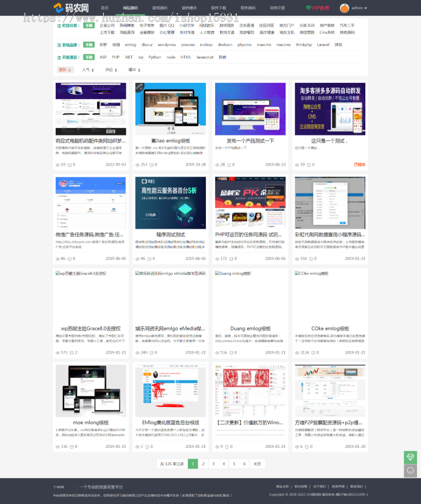Sort listings by 精华
The width and height of the screenshot is (421, 504).
[x=134, y=70]
